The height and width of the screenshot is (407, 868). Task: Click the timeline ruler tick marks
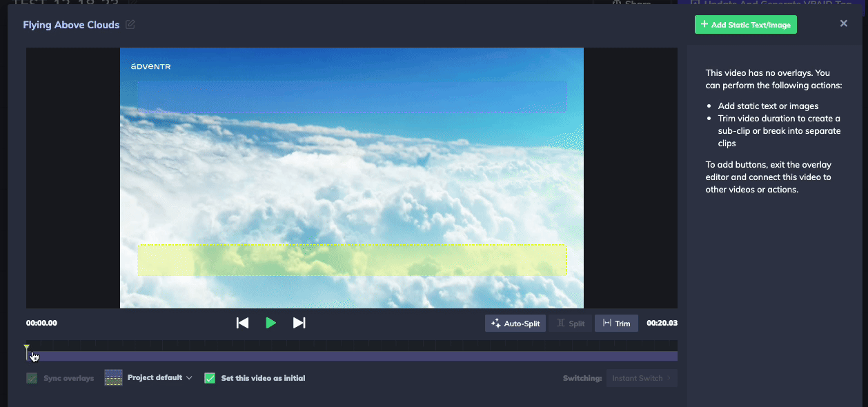tap(352, 345)
